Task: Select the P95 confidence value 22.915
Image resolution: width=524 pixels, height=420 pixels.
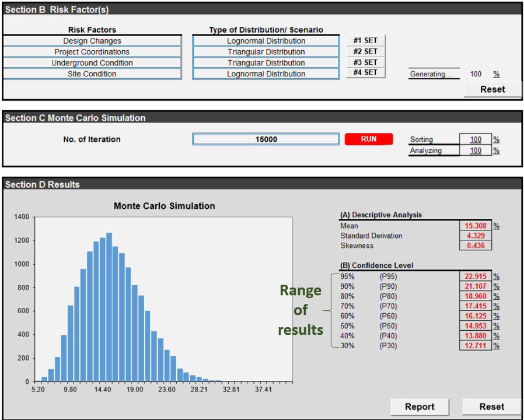Action: pyautogui.click(x=475, y=276)
